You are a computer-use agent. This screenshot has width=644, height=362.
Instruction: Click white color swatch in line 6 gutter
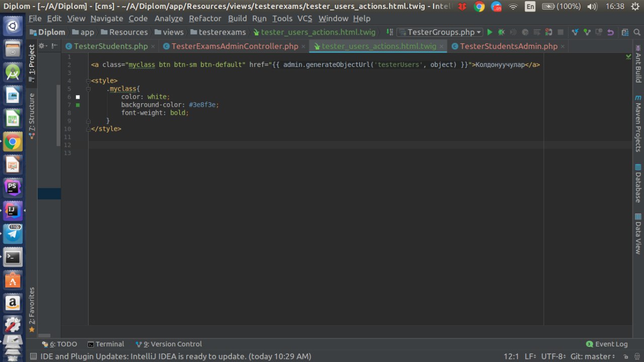coord(77,97)
